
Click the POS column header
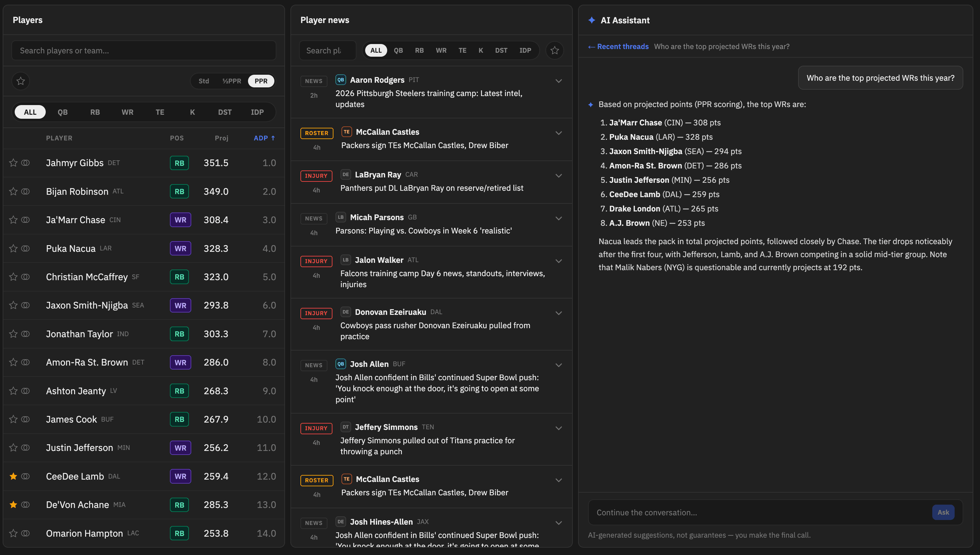pyautogui.click(x=177, y=138)
